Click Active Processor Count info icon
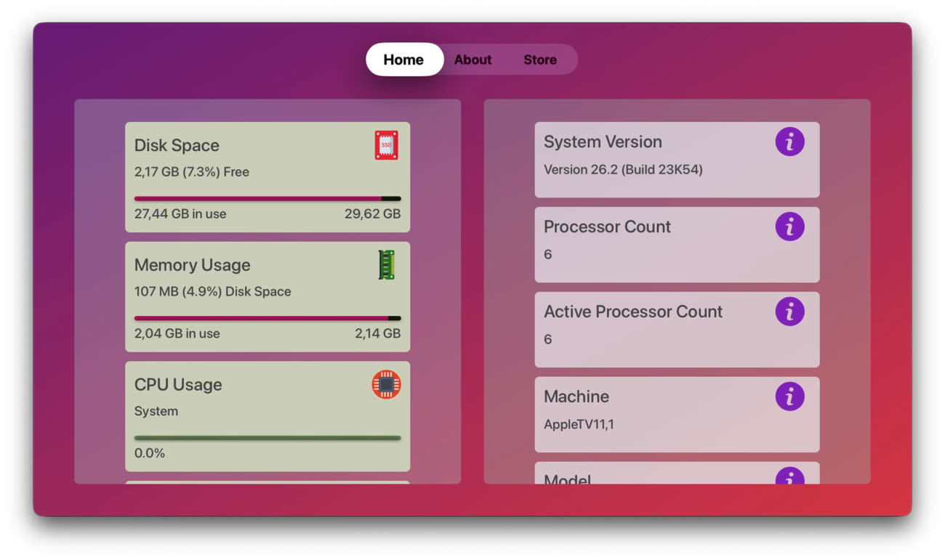The height and width of the screenshot is (560, 945). (x=789, y=312)
